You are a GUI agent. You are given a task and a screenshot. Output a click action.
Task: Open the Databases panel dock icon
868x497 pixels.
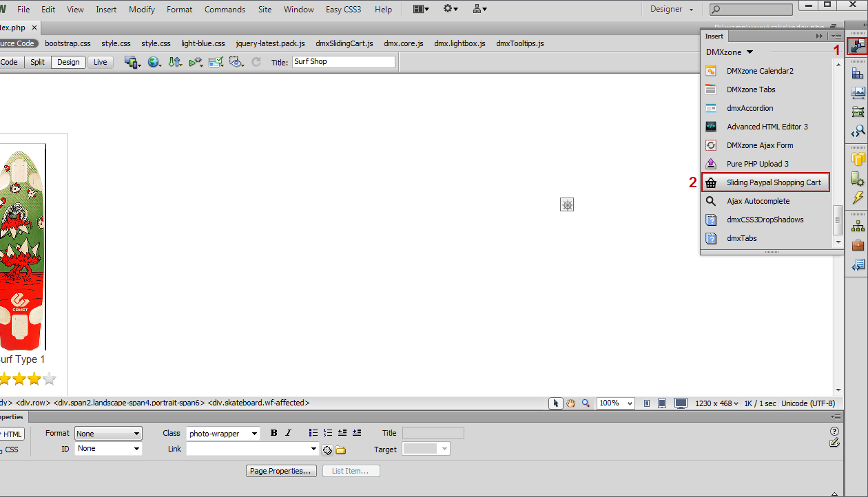858,159
